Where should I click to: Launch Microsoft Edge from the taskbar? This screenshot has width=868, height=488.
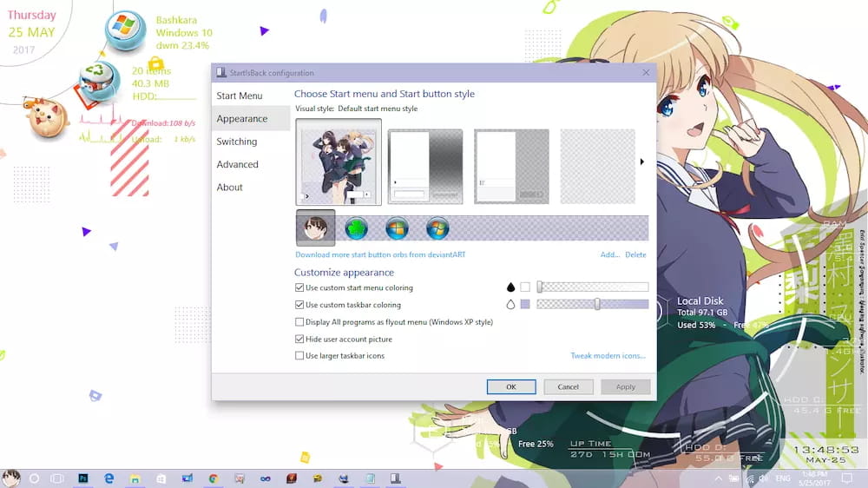(109, 478)
